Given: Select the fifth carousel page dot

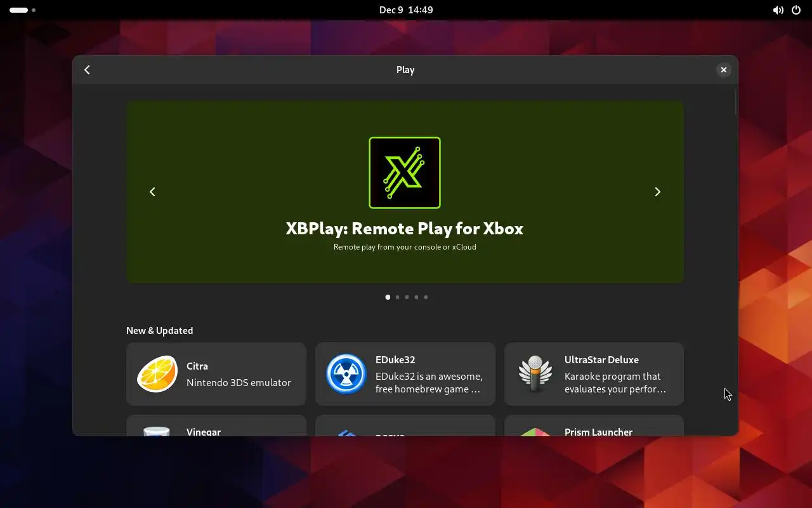Looking at the screenshot, I should click(426, 297).
